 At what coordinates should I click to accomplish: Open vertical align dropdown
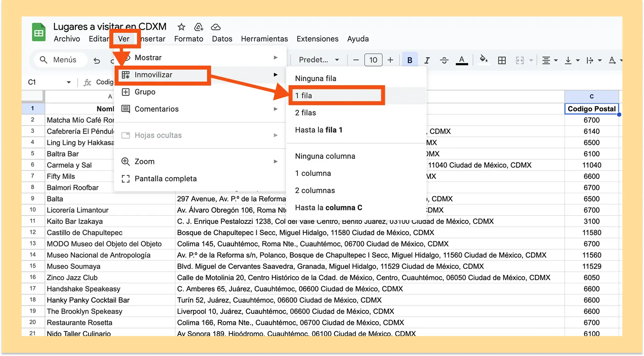pos(572,60)
